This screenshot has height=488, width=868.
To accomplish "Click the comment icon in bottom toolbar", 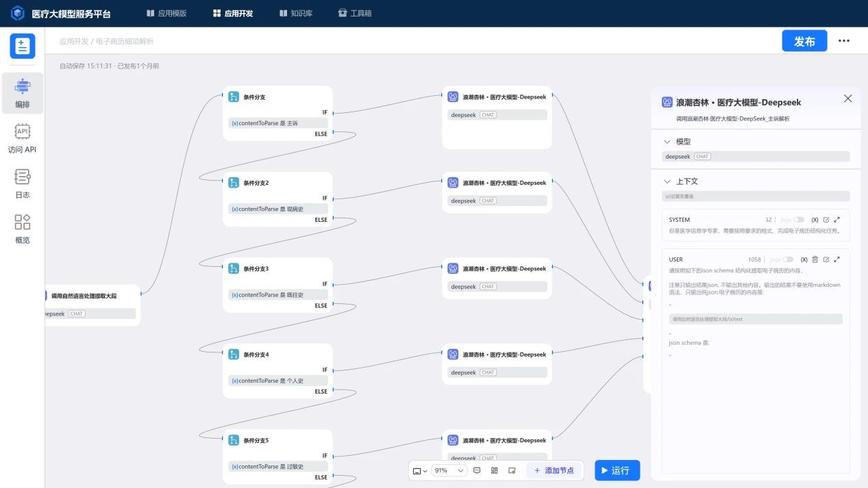I will (477, 471).
